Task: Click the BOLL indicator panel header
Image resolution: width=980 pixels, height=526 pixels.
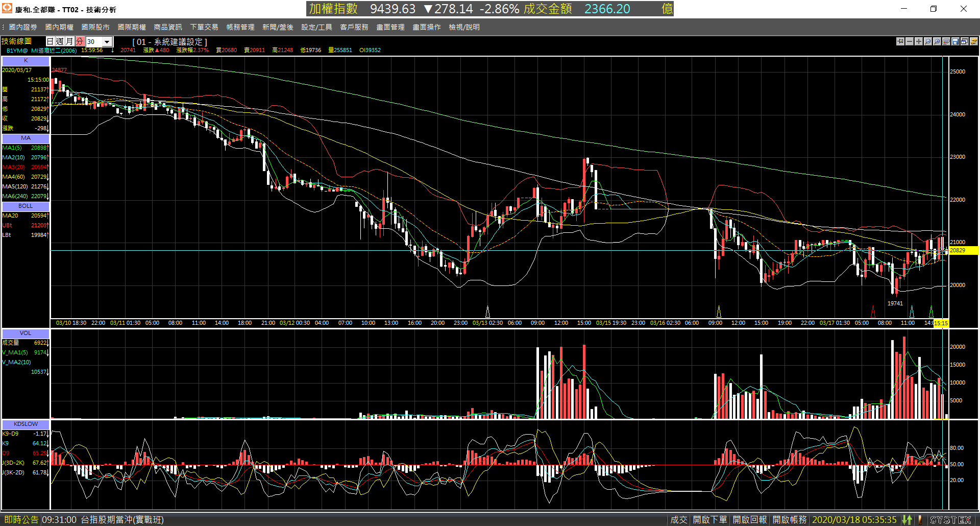Action: (26, 206)
